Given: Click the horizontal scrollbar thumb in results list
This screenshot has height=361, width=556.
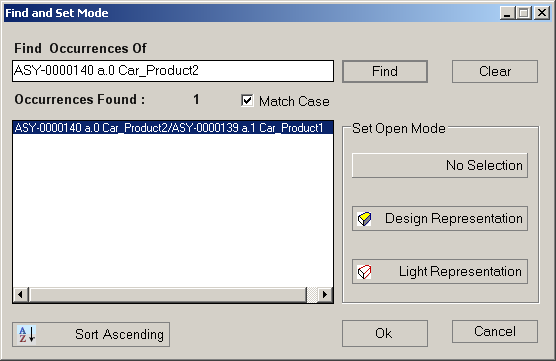Looking at the screenshot, I should pyautogui.click(x=168, y=295).
